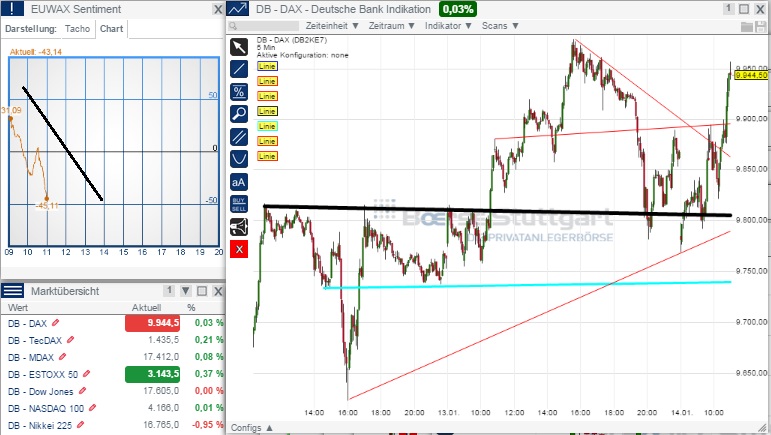Image resolution: width=771 pixels, height=435 pixels.
Task: Click pencil icon next to DB - NASDAQ 100
Action: pyautogui.click(x=92, y=407)
